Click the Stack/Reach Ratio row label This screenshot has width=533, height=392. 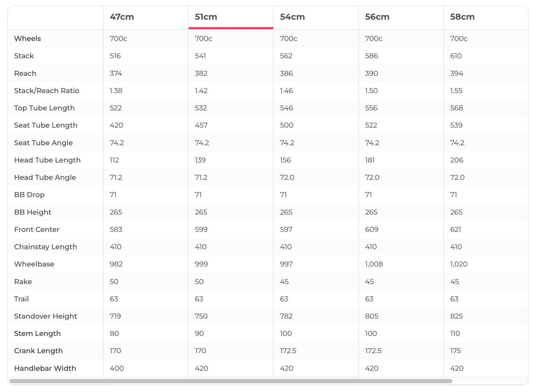47,91
